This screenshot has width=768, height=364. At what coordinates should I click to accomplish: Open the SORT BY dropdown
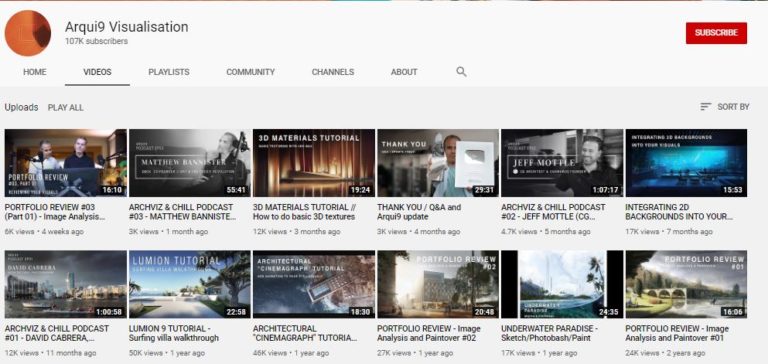coord(725,107)
